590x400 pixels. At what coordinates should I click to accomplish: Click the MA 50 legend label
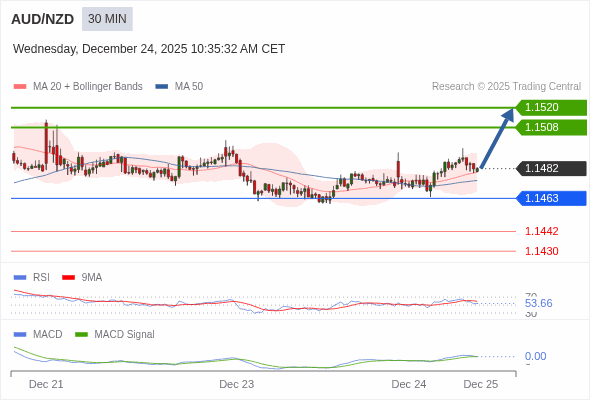point(189,87)
